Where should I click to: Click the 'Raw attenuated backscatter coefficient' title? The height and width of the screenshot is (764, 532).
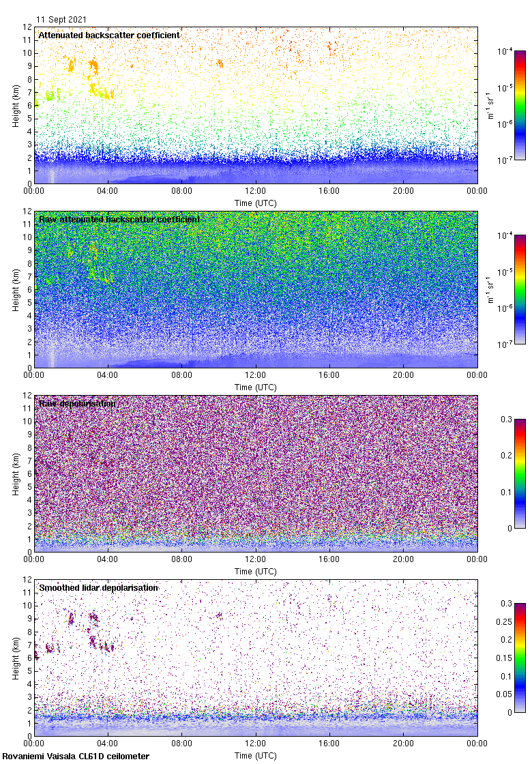(x=119, y=219)
